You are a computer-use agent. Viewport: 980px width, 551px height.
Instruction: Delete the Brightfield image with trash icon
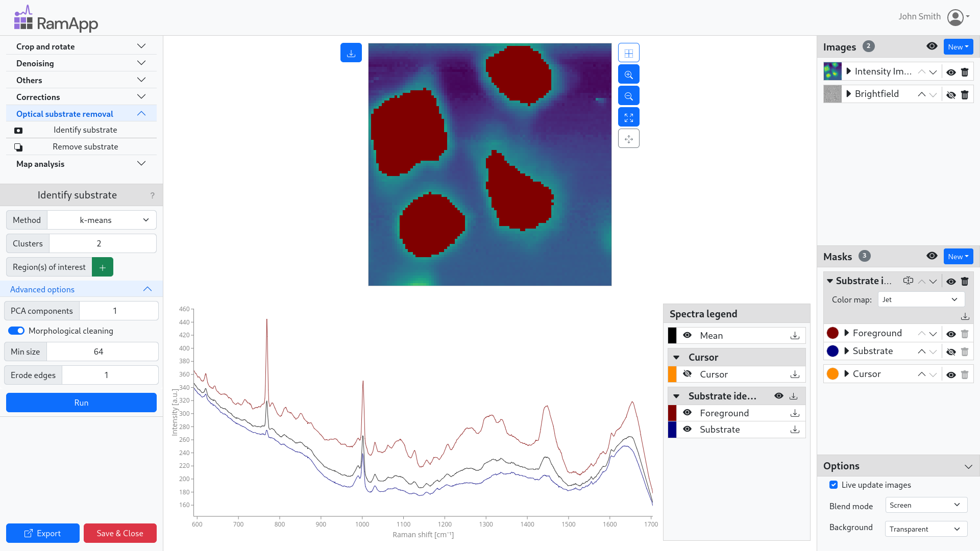965,94
